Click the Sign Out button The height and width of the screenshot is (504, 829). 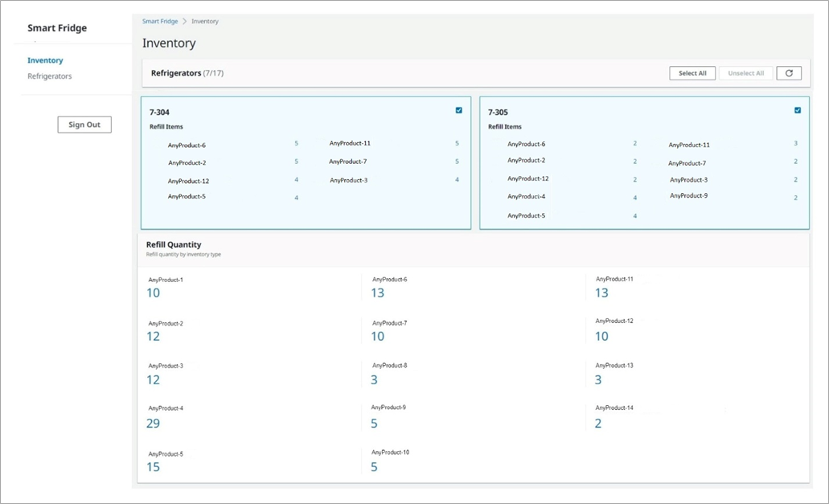tap(84, 125)
